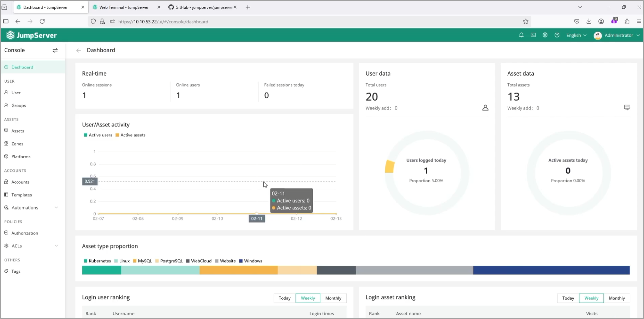Open notifications bell in JumpServer header
Screen dimensions: 644x319
click(521, 35)
